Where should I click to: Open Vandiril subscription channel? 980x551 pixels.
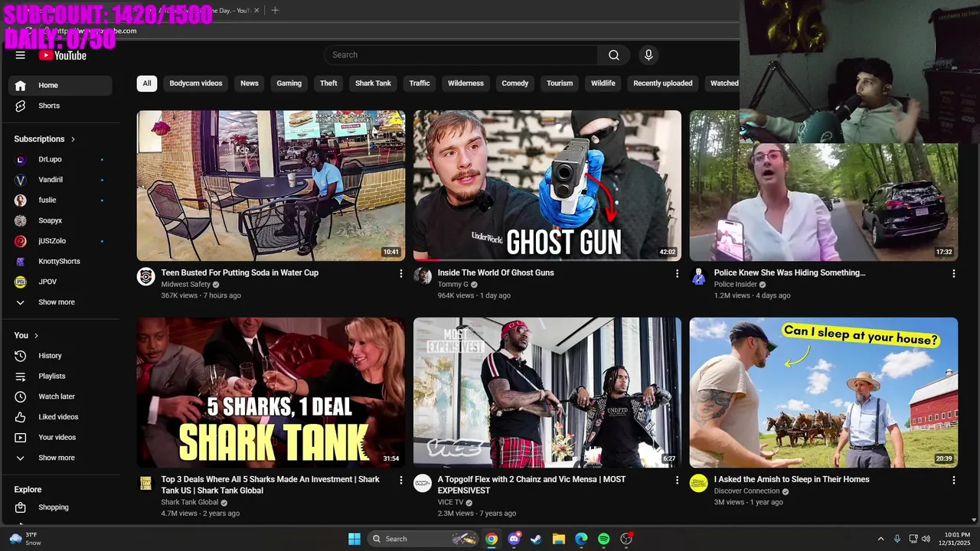pyautogui.click(x=60, y=180)
